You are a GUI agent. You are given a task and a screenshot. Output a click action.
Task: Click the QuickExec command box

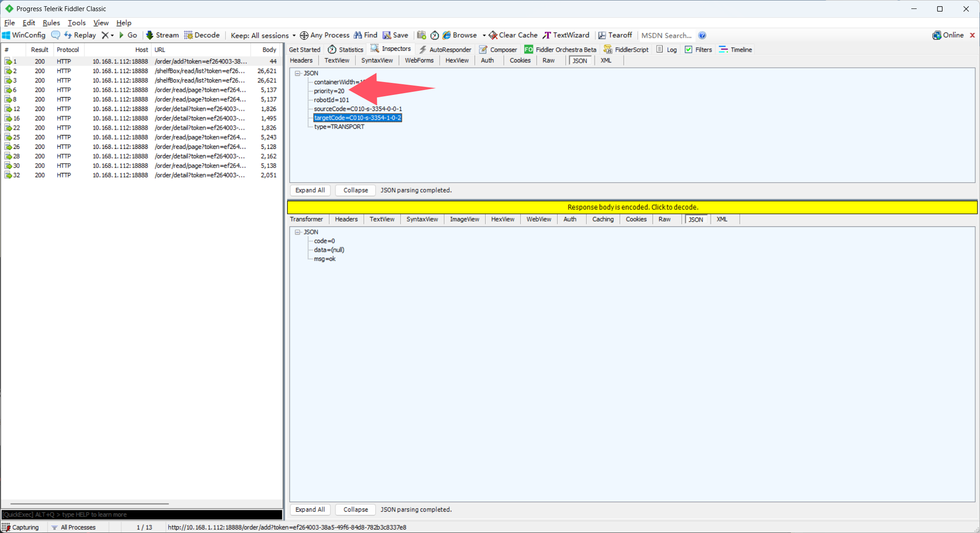[x=142, y=515]
